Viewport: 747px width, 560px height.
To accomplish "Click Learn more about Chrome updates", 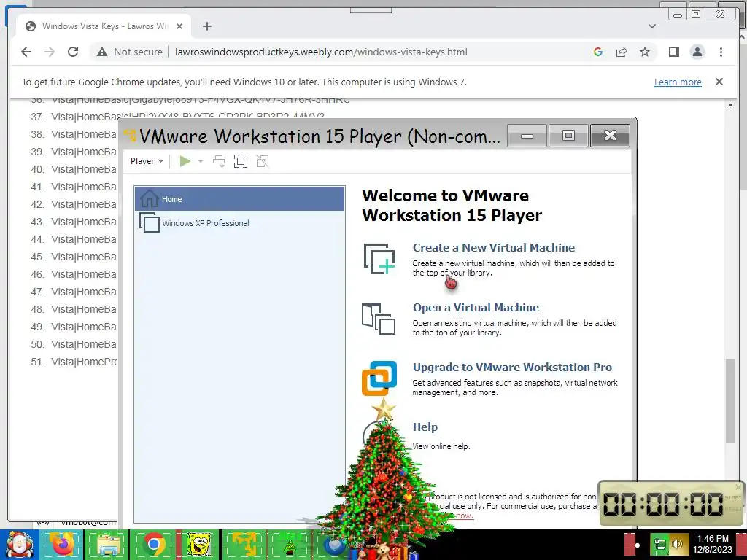I will coord(678,82).
